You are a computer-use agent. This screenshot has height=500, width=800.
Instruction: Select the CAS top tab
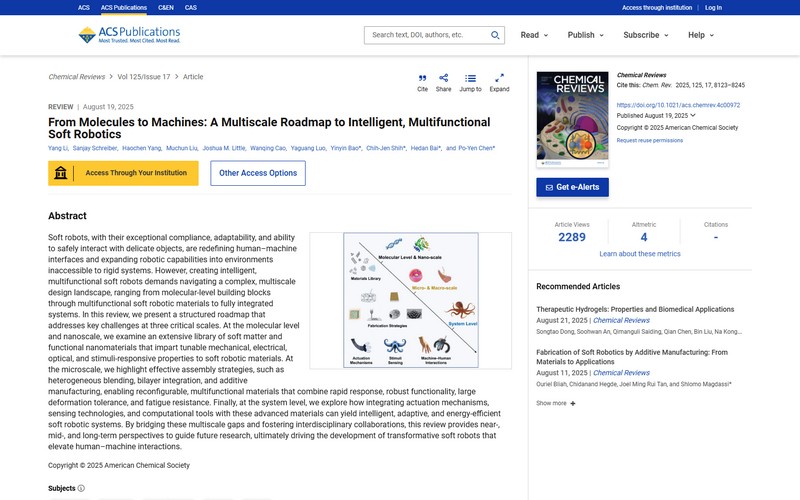tap(190, 7)
